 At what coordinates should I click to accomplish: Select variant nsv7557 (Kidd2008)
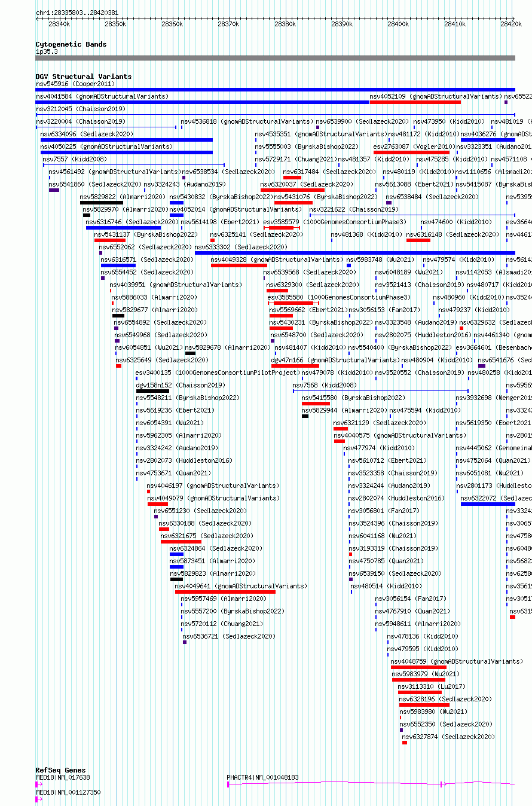(x=75, y=159)
